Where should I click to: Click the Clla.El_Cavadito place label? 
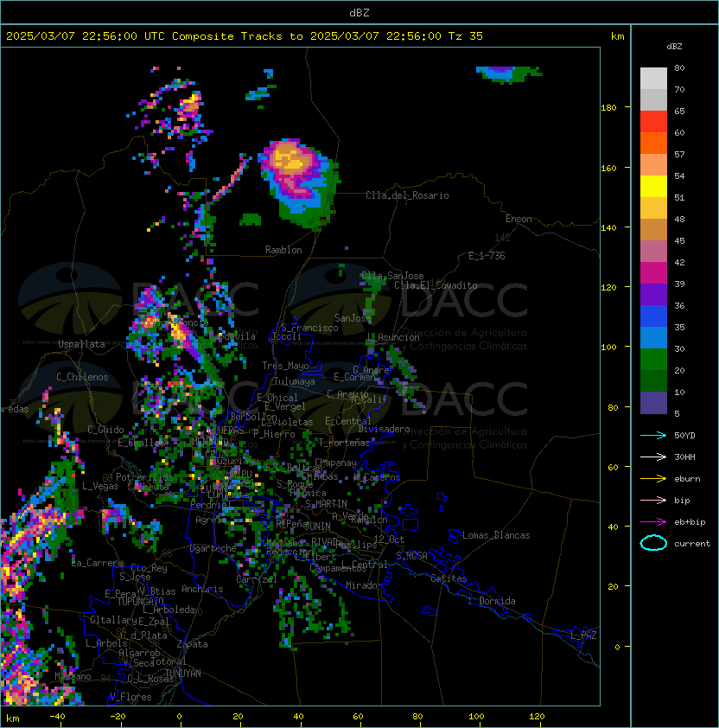point(436,285)
